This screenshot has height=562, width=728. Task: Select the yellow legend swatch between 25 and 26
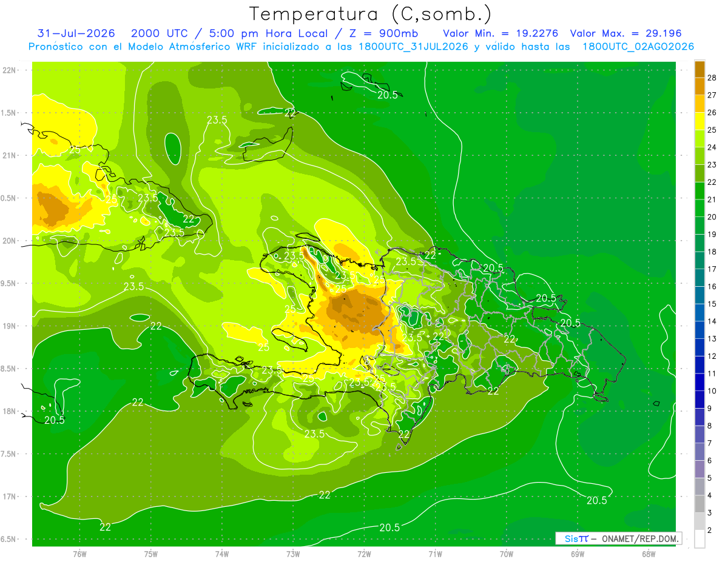point(699,121)
